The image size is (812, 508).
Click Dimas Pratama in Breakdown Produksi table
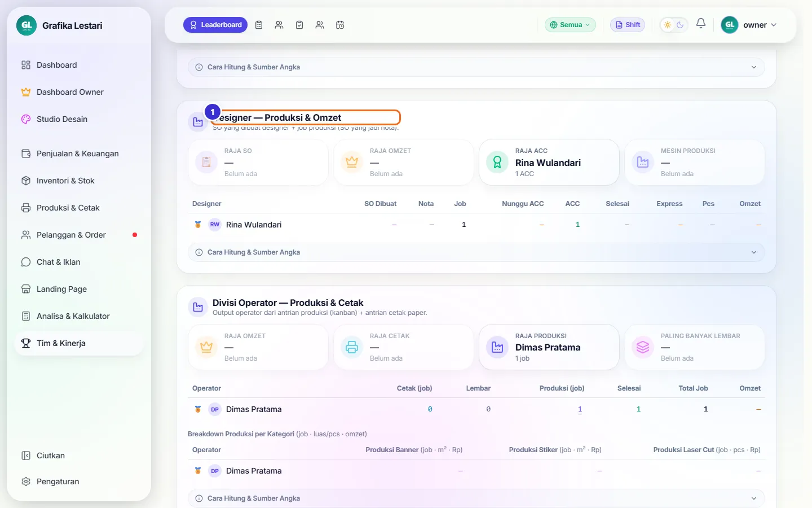click(x=254, y=471)
